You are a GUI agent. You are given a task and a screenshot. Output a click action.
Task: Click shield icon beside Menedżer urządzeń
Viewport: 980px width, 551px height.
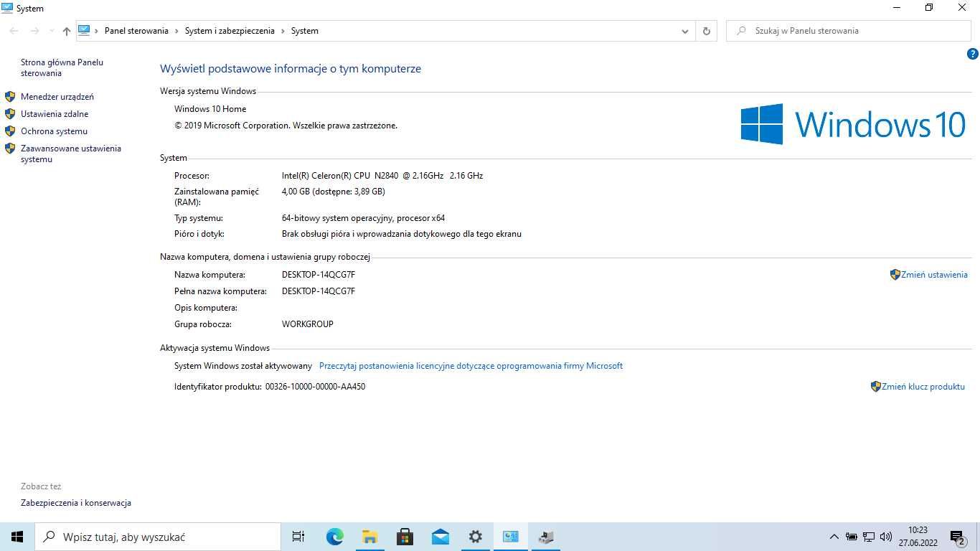[10, 97]
